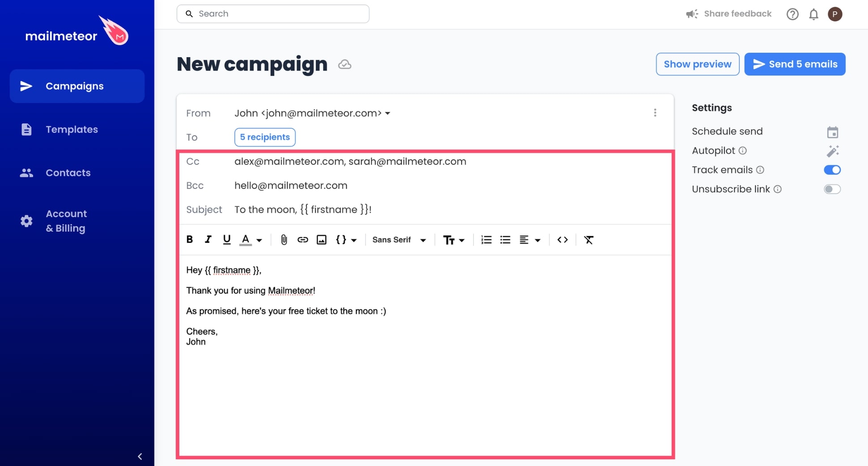Open the Sans Serif font dropdown
The width and height of the screenshot is (868, 466).
coord(399,240)
